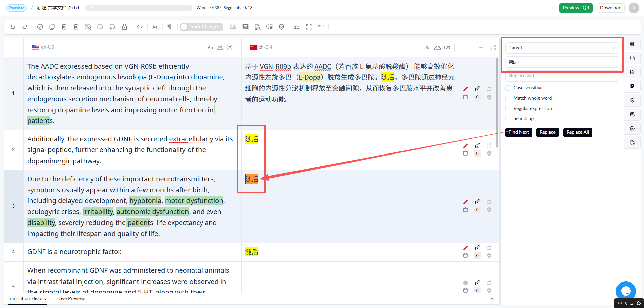Screen dimensions: 644x308
Task: Click the confirm segment checkmark icon
Action: coord(40,27)
